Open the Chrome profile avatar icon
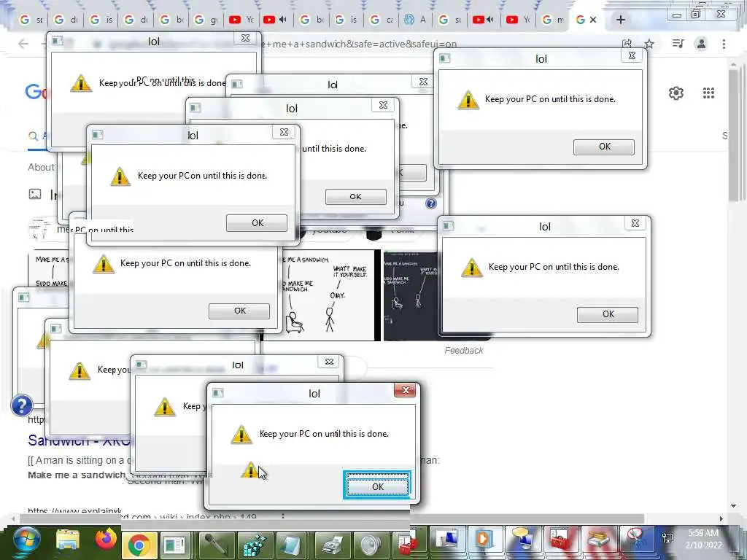The image size is (747, 560). (701, 44)
